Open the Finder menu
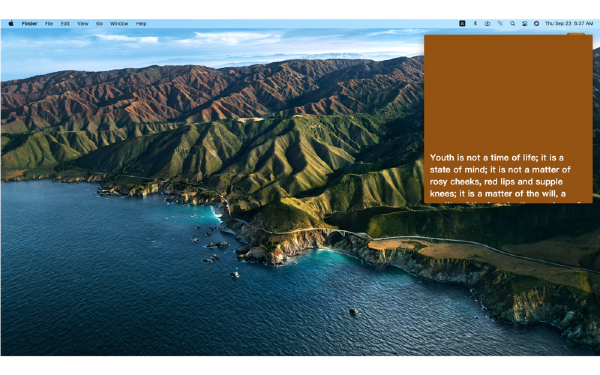This screenshot has height=375, width=600. click(29, 23)
